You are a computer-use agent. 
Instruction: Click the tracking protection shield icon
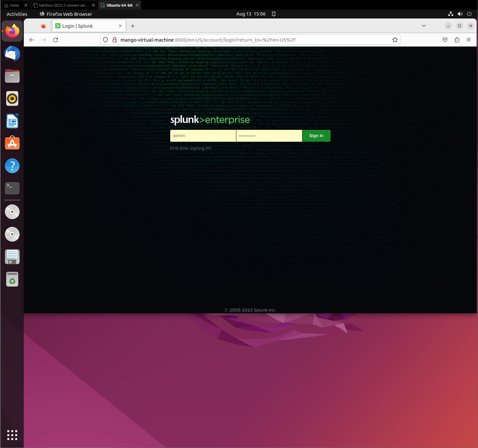pos(105,40)
